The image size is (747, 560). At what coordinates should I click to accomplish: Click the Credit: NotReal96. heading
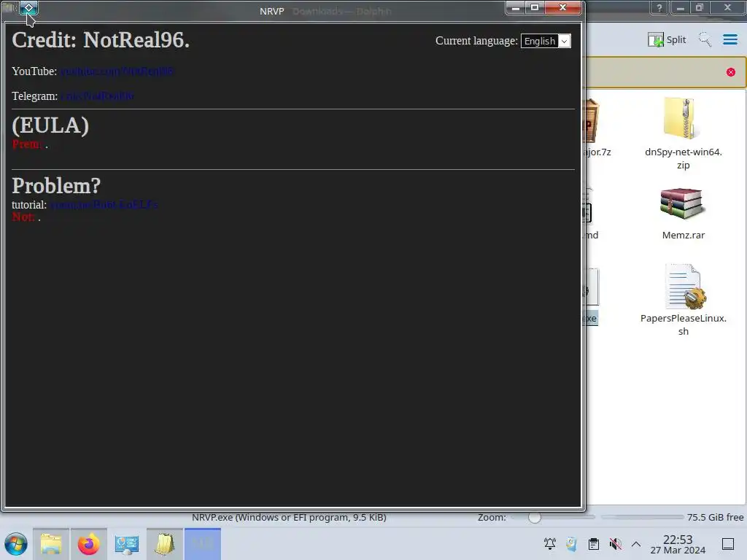coord(101,40)
